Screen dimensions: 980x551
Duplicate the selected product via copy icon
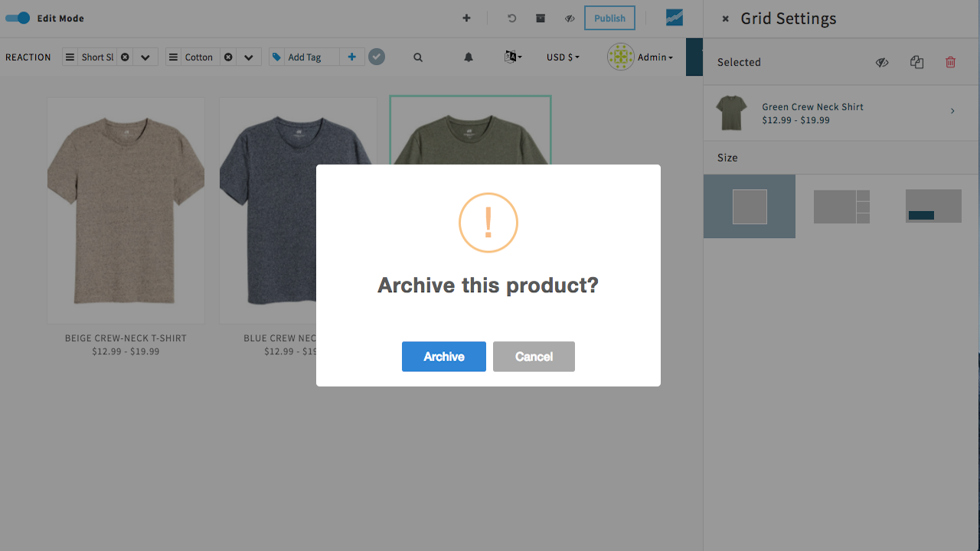(x=916, y=63)
